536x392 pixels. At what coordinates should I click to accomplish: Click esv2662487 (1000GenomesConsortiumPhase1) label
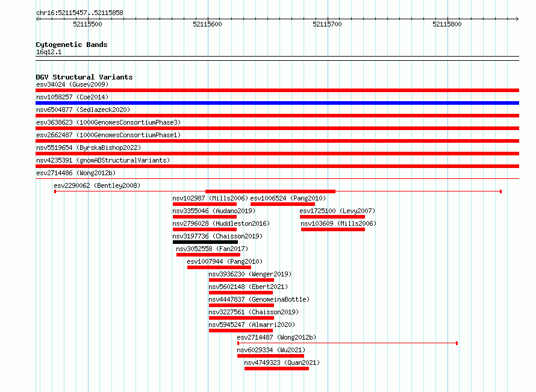[108, 135]
